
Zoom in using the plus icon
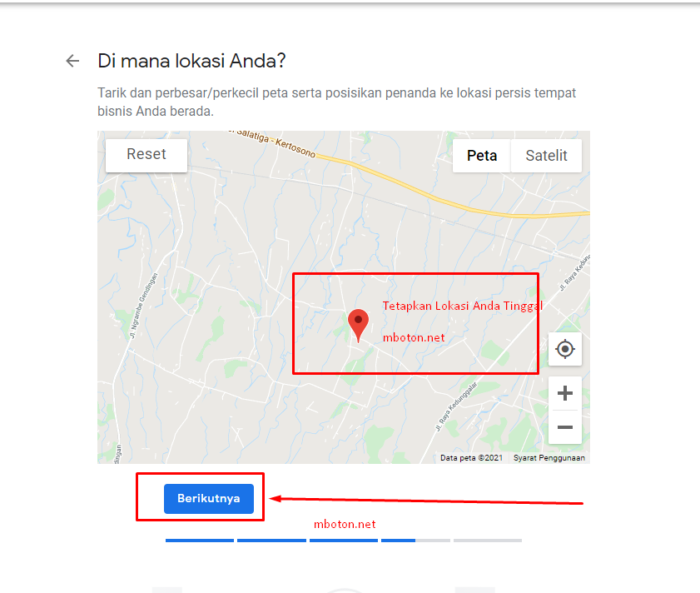(564, 393)
